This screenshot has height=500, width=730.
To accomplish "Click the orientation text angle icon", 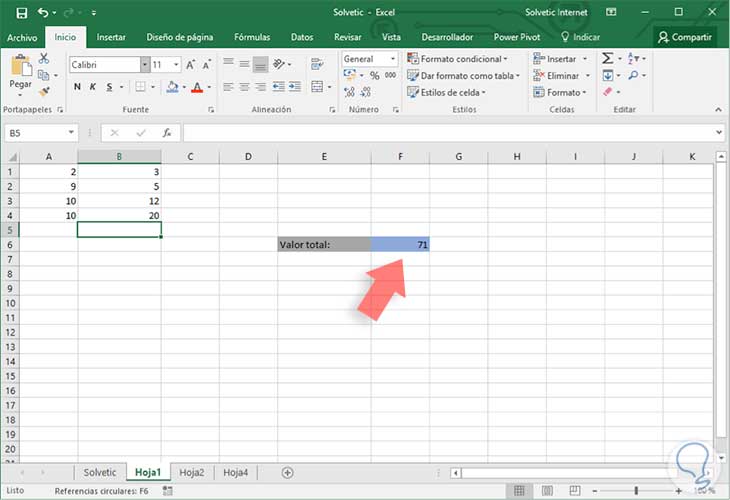I will click(x=279, y=64).
